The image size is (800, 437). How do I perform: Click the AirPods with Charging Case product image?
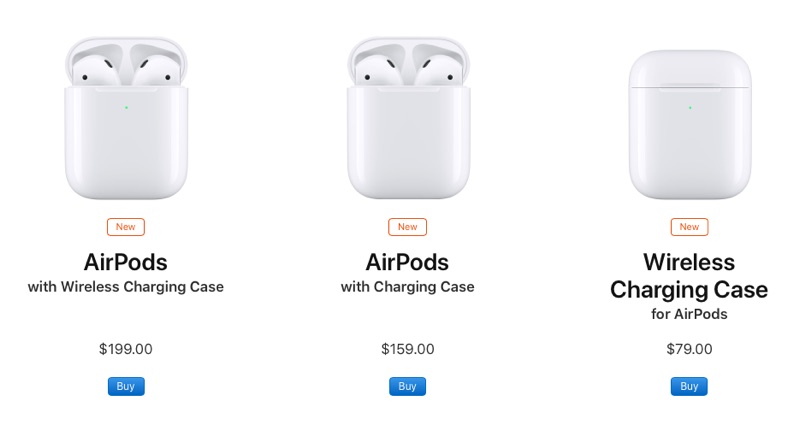point(408,118)
